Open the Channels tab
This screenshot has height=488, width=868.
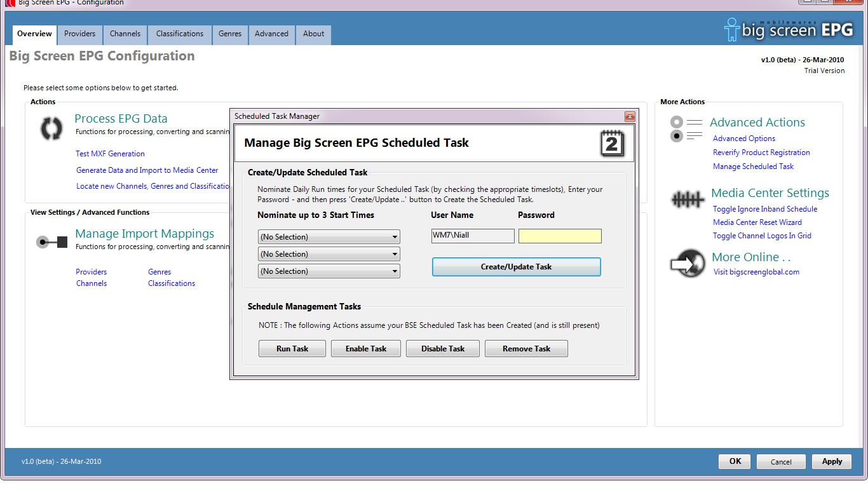click(125, 34)
